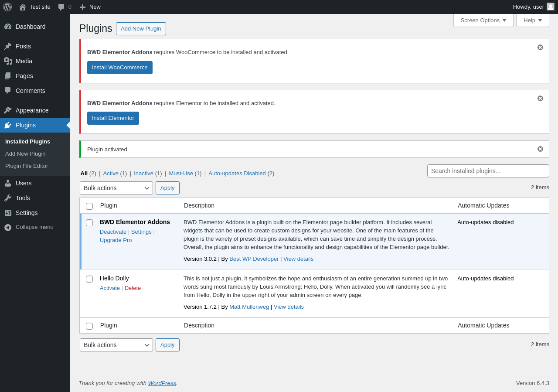This screenshot has width=558, height=392.
Task: Click the Dashboard gauge icon in sidebar
Action: tap(8, 27)
